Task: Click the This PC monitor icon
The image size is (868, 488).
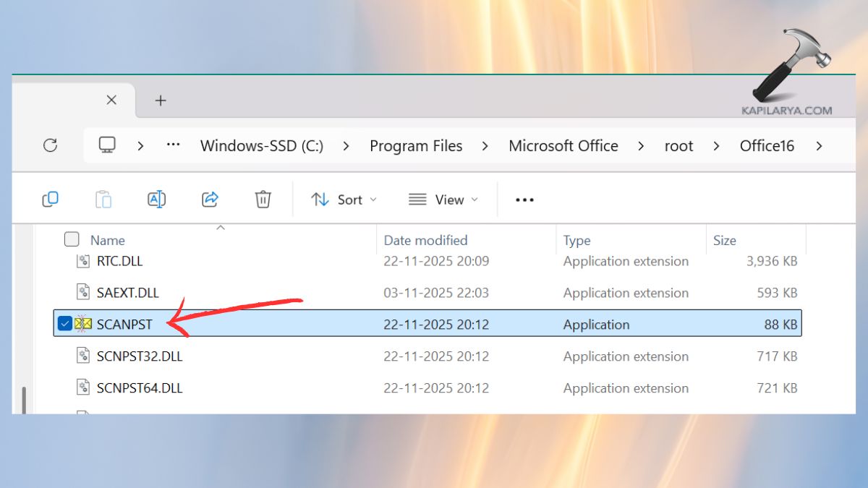Action: (107, 145)
